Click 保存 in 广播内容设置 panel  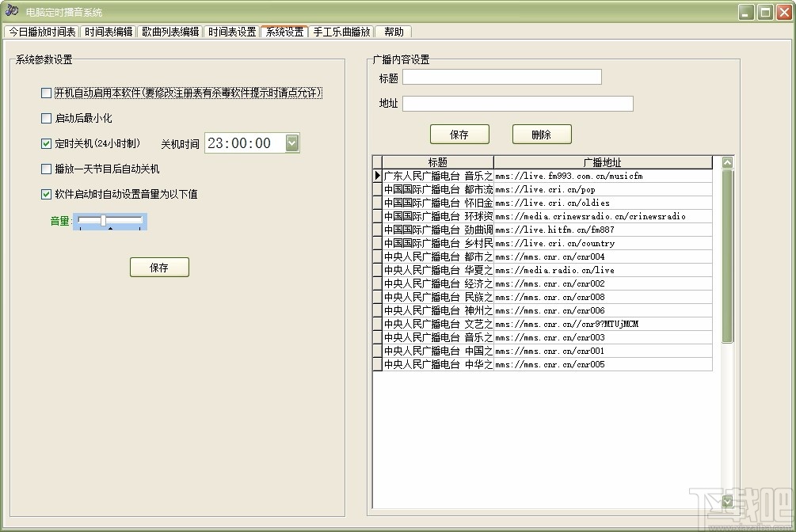[459, 134]
